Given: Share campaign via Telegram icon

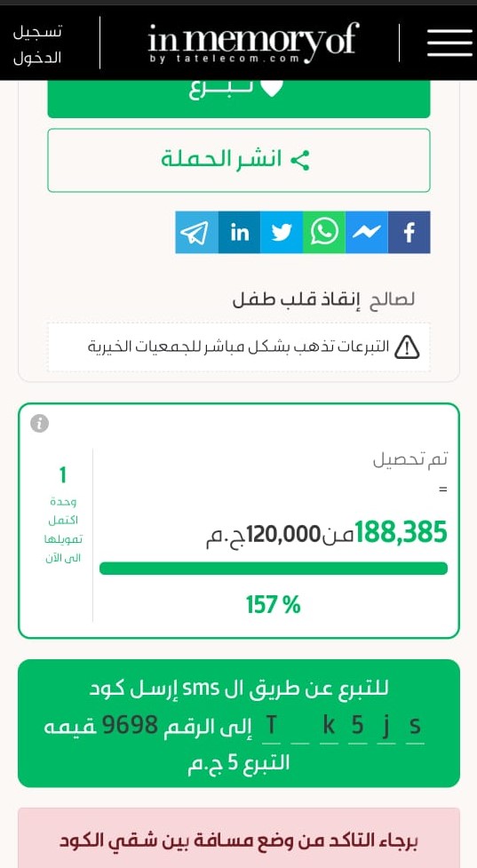Looking at the screenshot, I should (196, 233).
